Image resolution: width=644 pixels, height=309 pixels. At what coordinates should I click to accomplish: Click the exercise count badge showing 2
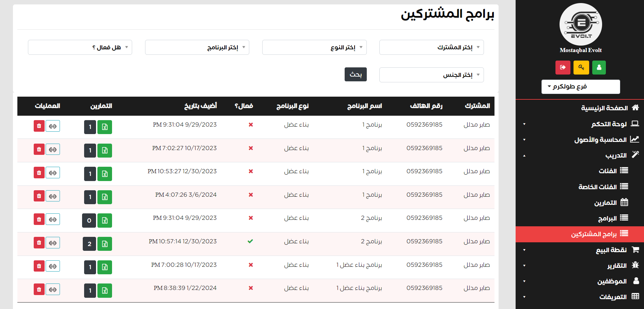[x=89, y=244]
